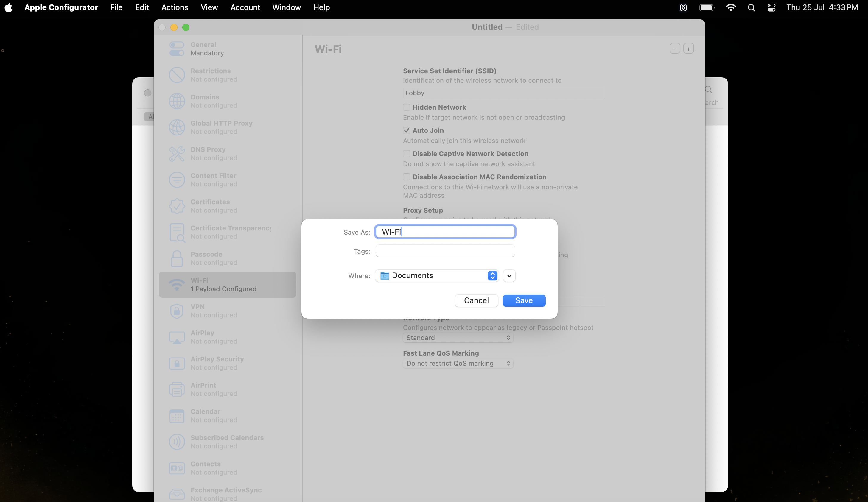Open the Content Filter icon
This screenshot has width=868, height=502.
tap(177, 180)
